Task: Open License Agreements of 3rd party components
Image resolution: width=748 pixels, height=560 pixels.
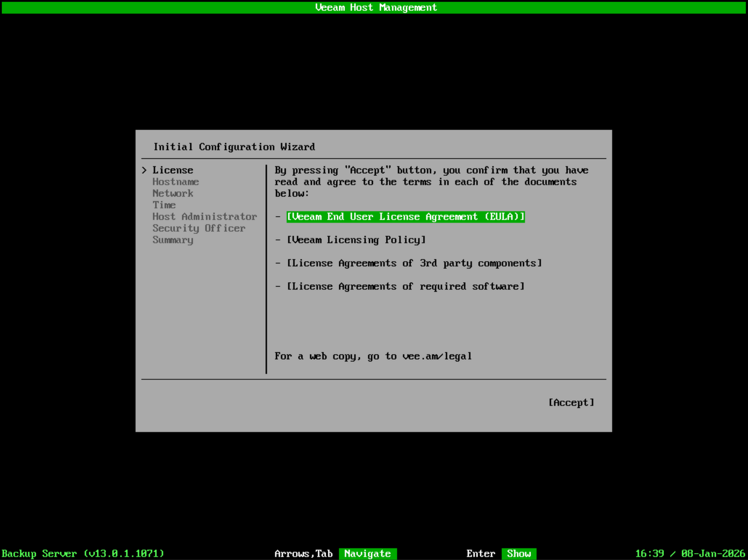Action: pyautogui.click(x=414, y=263)
